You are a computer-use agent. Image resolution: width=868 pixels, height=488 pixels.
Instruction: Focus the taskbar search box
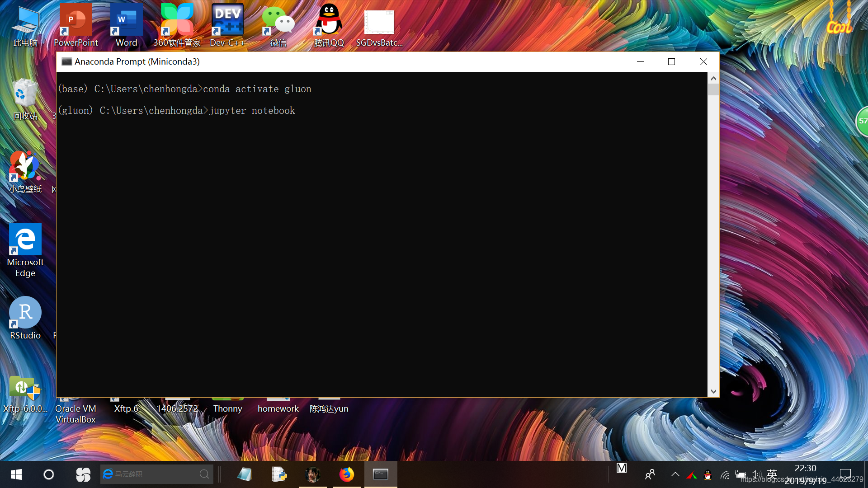coord(156,474)
